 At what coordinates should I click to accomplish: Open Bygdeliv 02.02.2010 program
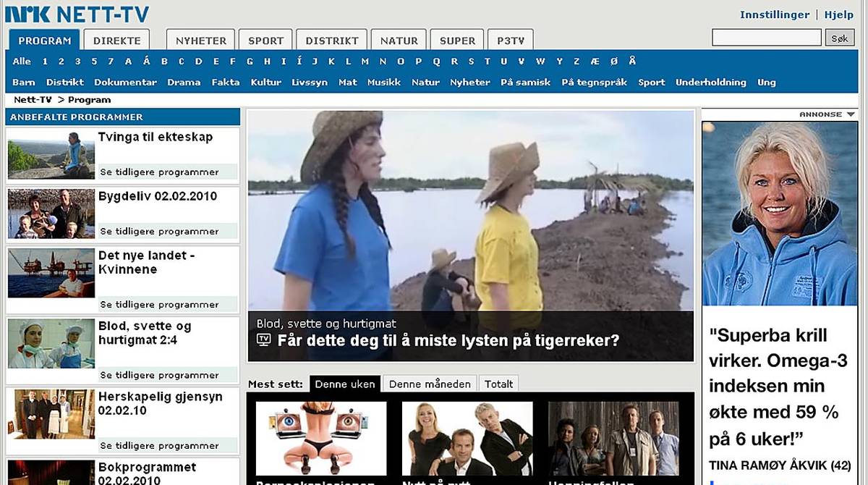(x=158, y=196)
